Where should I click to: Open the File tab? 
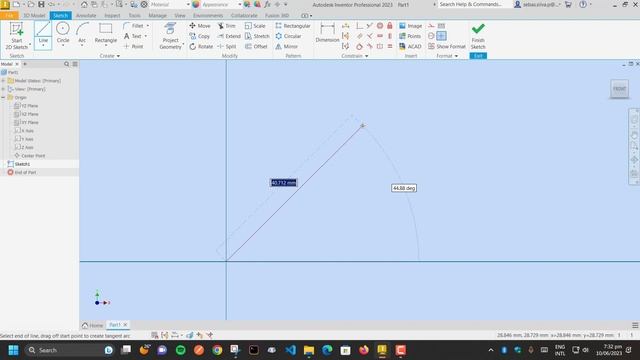(9, 16)
